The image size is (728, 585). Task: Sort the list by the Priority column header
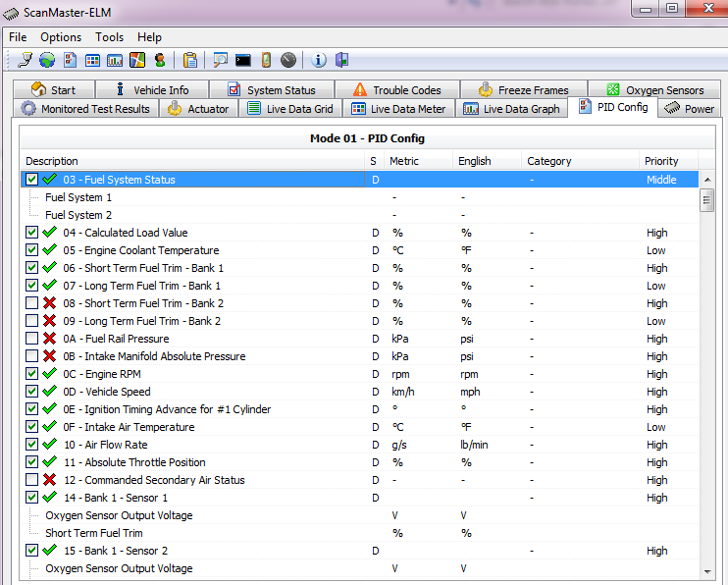[x=660, y=161]
